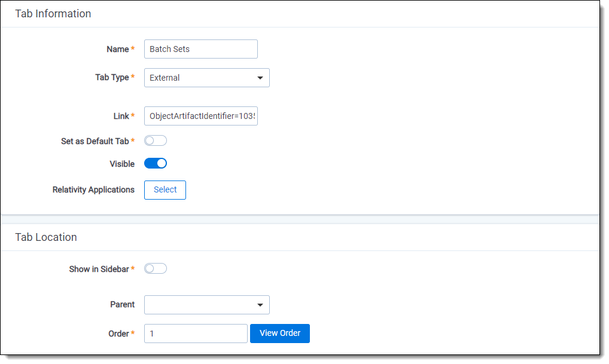Click the Tab Type field label
Image resolution: width=609 pixels, height=364 pixels.
[112, 78]
